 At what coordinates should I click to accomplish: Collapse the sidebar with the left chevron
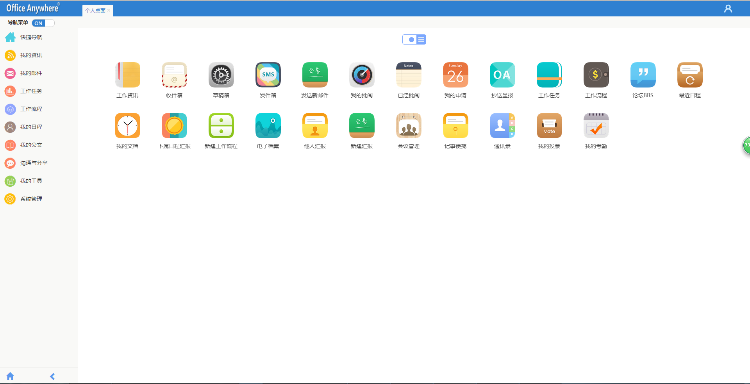[52, 376]
